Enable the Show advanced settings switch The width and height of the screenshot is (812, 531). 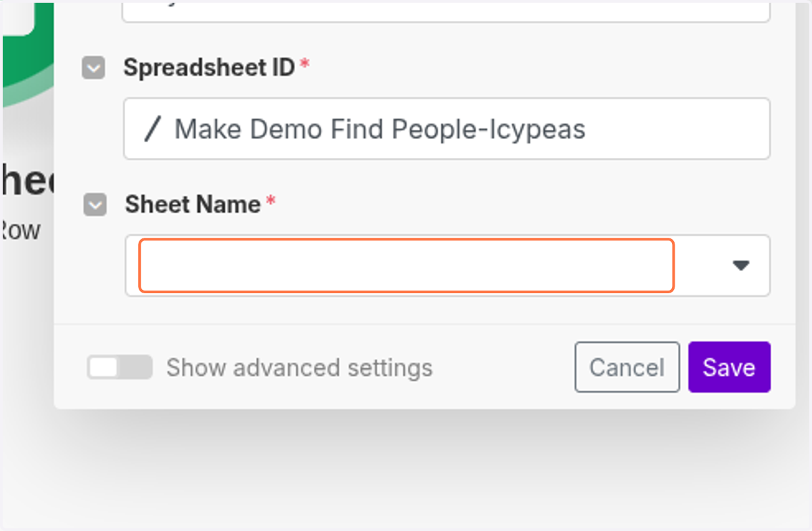pyautogui.click(x=119, y=367)
